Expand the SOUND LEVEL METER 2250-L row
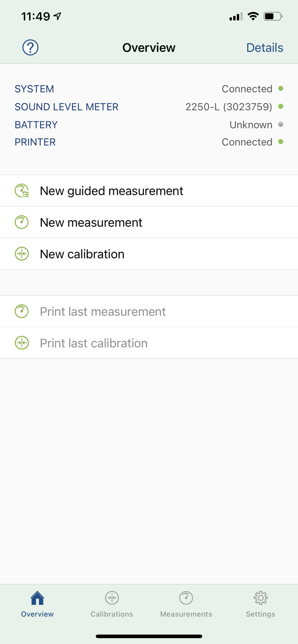The image size is (298, 644). (149, 106)
